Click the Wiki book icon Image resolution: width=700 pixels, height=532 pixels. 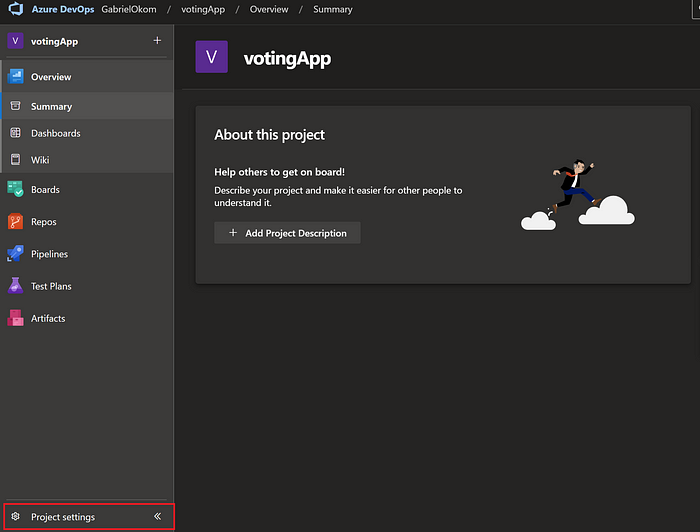(15, 159)
